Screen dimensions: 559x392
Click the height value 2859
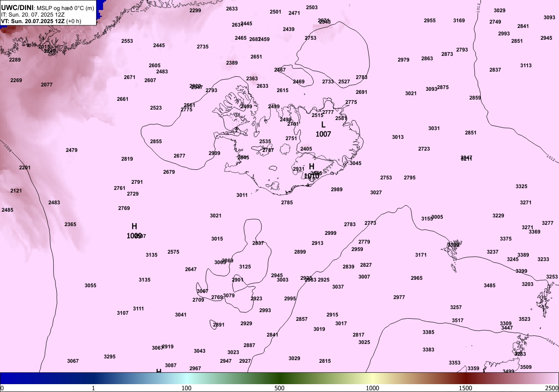[475, 98]
